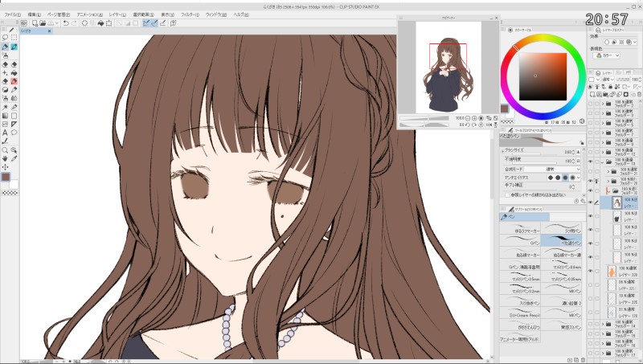This screenshot has width=643, height=364.
Task: Click navigator rotate left icon
Action: click(468, 125)
